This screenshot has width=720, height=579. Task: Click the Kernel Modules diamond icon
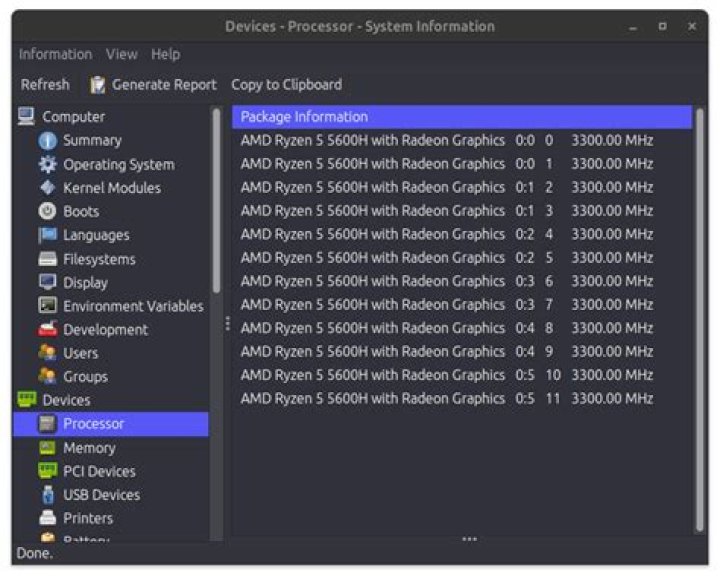(48, 188)
